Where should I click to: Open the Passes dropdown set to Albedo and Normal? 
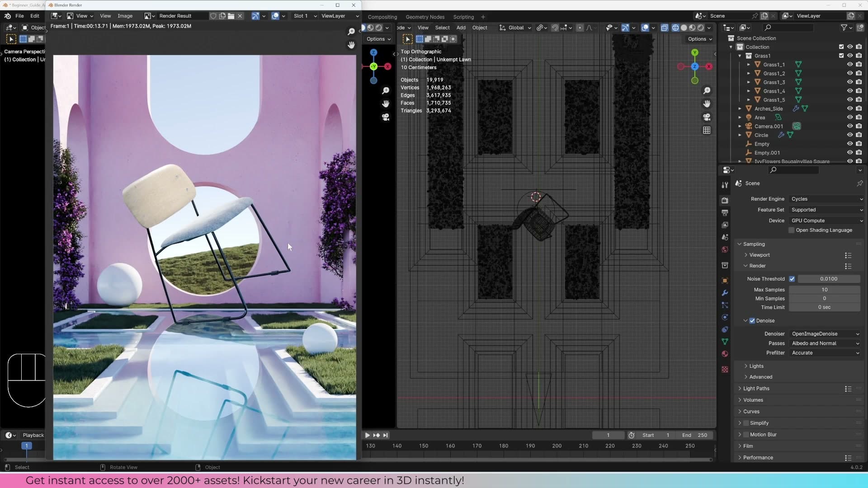point(825,343)
